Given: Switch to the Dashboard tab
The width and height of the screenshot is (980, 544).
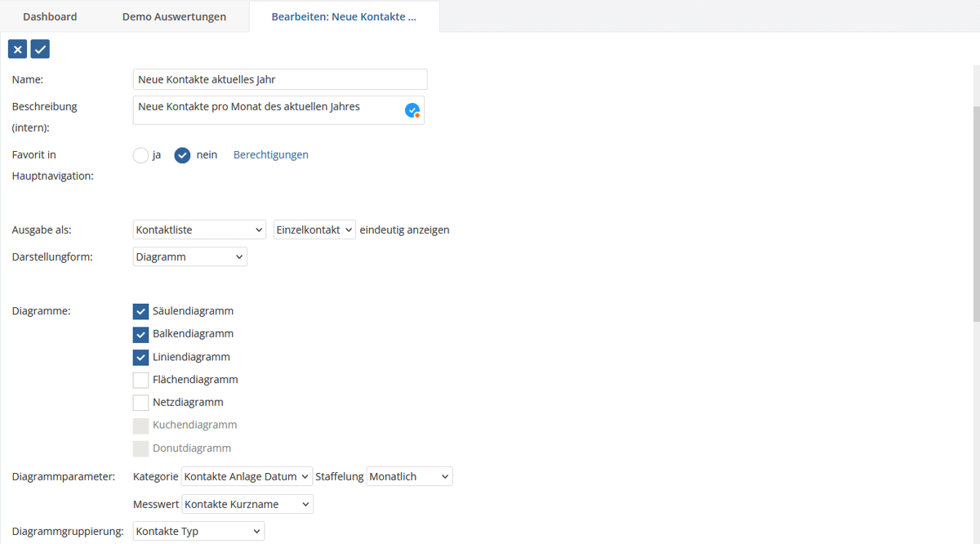Looking at the screenshot, I should pyautogui.click(x=50, y=16).
